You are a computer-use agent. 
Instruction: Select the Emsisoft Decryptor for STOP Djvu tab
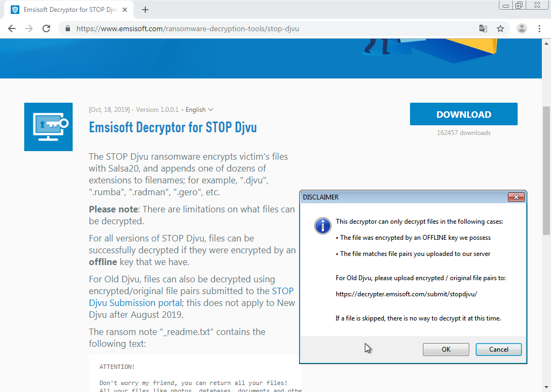69,10
